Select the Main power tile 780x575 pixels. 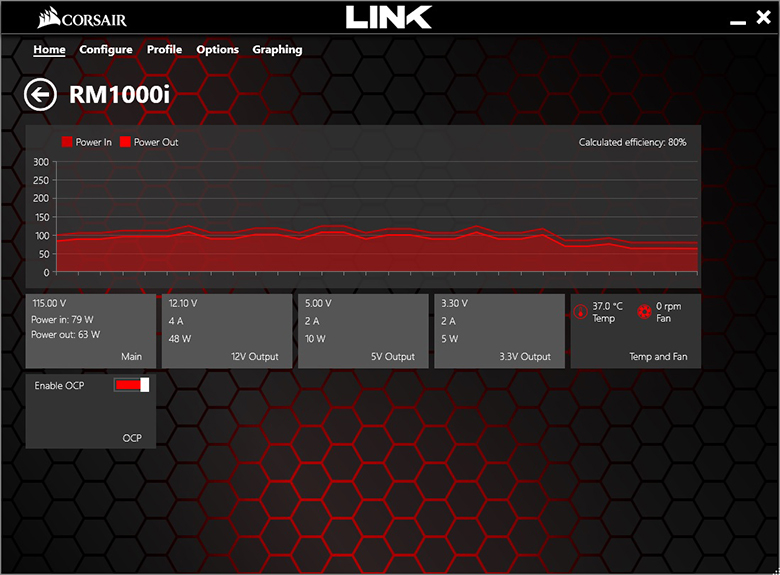[91, 331]
